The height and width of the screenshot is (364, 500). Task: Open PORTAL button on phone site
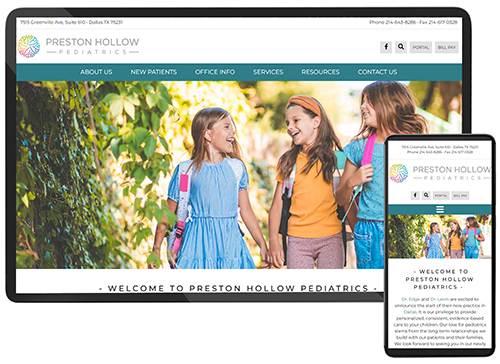tap(441, 195)
